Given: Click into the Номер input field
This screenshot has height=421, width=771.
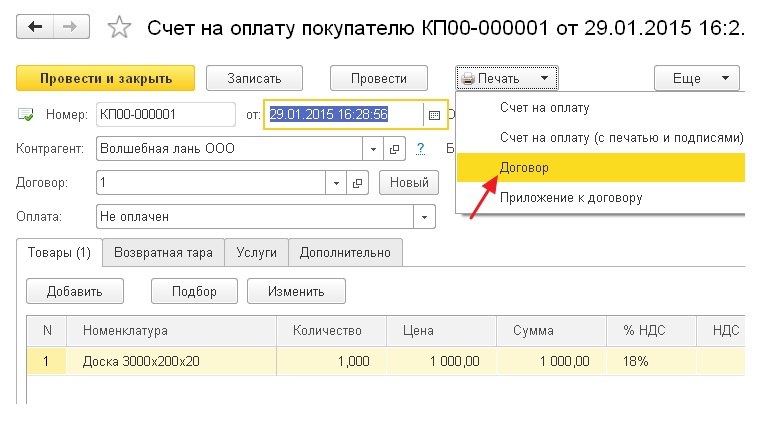Looking at the screenshot, I should point(166,115).
